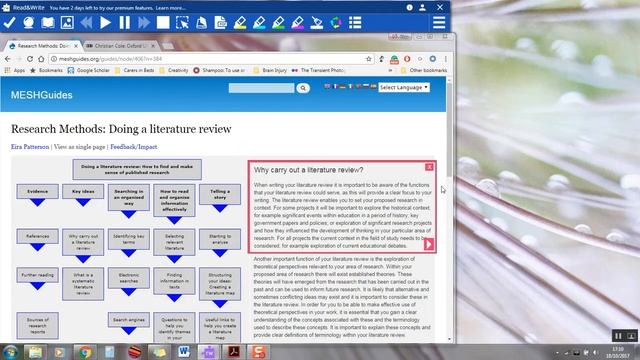Click the MESHGuides search field

(x=261, y=88)
